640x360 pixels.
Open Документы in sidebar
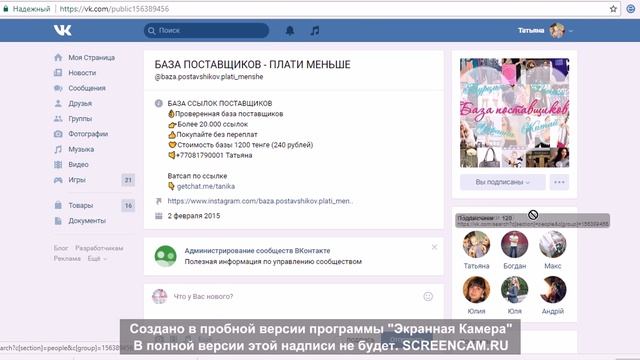[x=87, y=221]
